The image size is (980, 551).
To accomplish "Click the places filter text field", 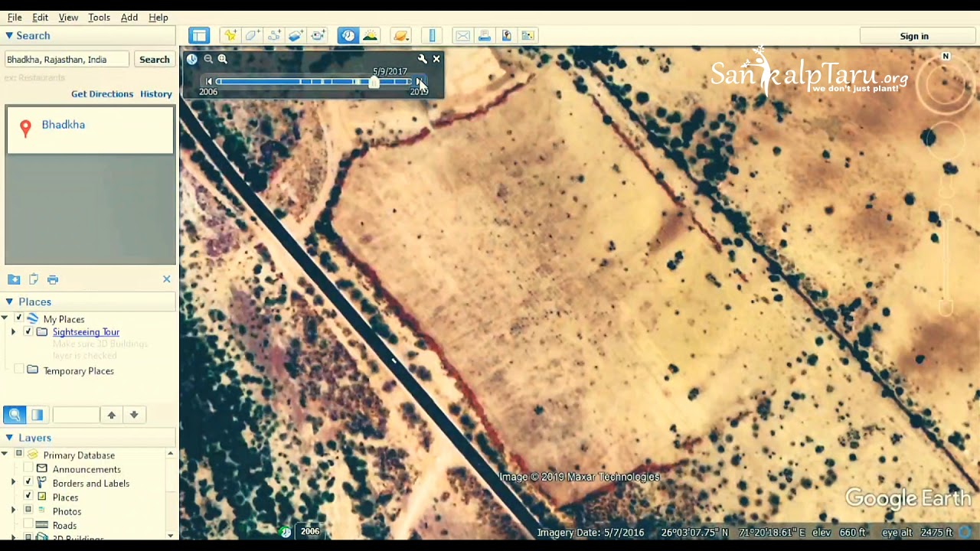I will (76, 415).
